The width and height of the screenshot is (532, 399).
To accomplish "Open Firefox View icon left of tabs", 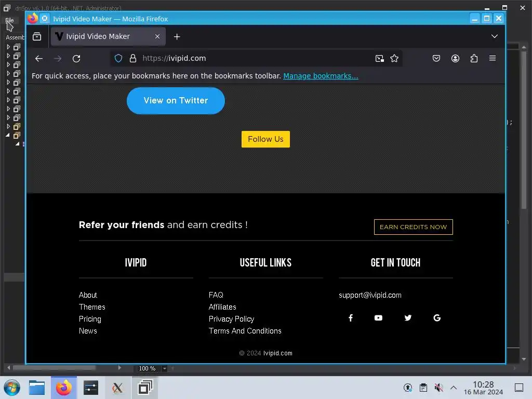I will tap(37, 36).
